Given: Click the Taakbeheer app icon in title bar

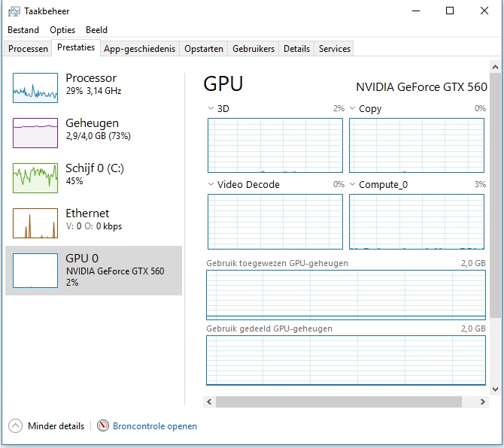Looking at the screenshot, I should point(14,11).
